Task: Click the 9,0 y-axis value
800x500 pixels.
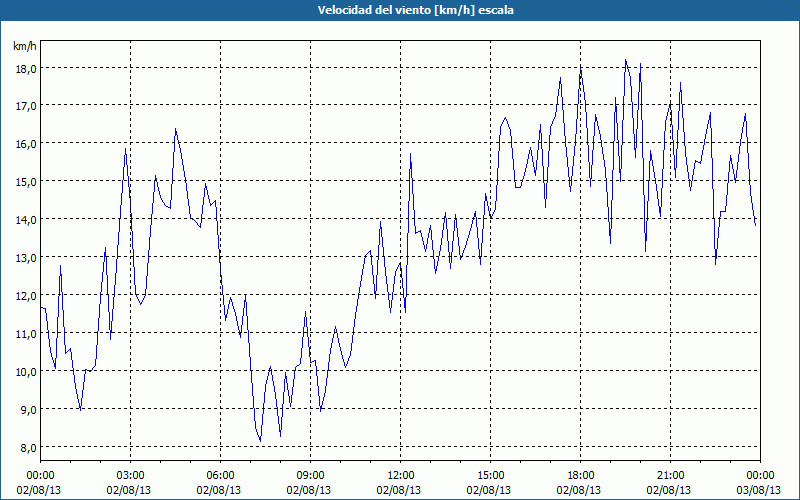Action: tap(28, 409)
